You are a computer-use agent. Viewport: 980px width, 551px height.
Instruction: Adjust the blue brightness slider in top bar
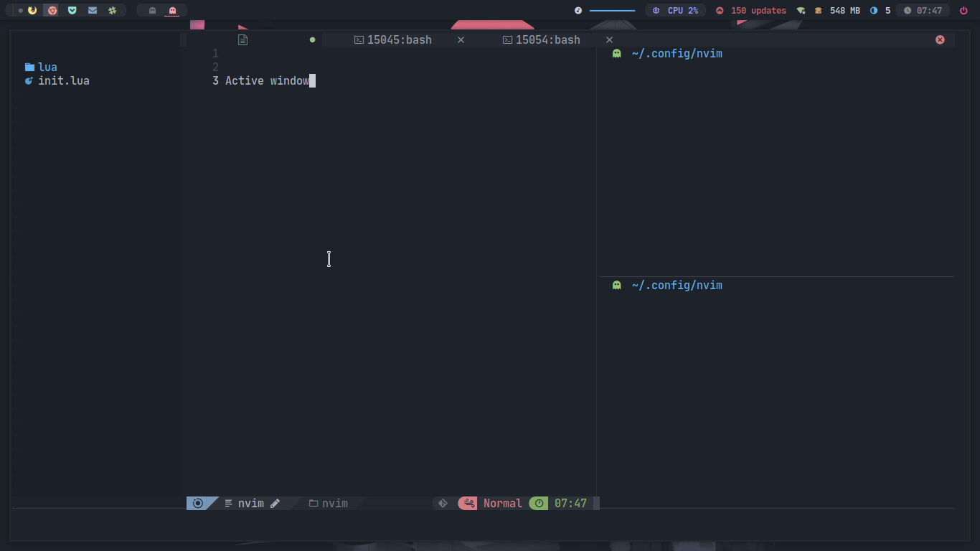pos(611,10)
